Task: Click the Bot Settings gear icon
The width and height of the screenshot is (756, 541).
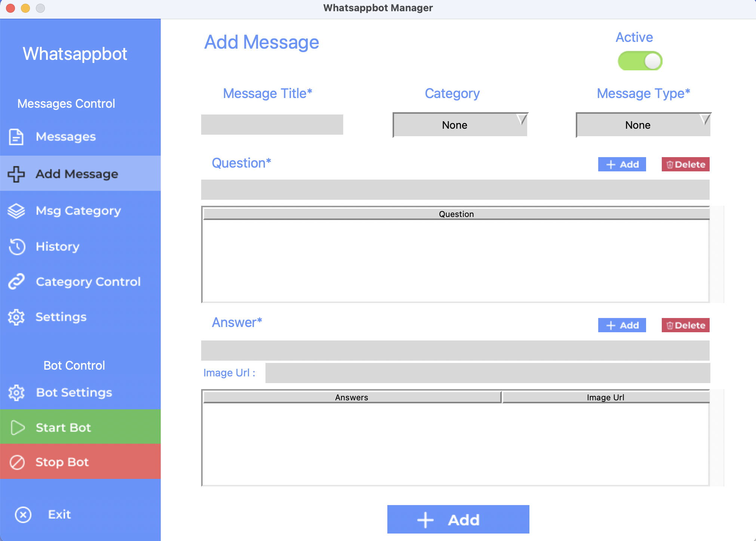Action: [x=16, y=393]
